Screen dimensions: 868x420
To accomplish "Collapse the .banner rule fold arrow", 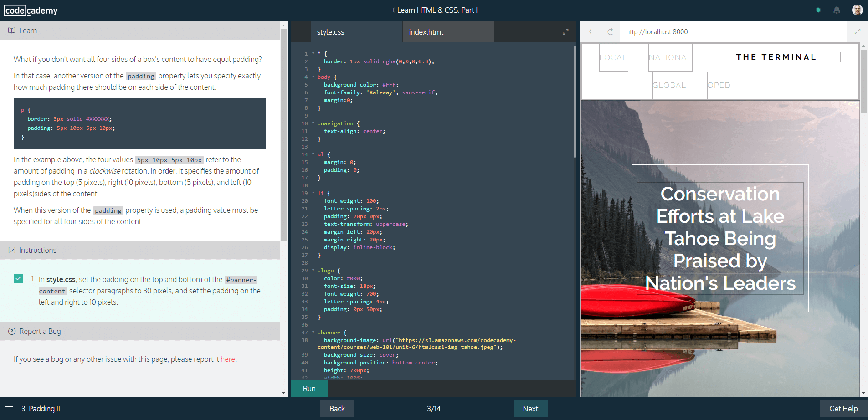I will click(x=313, y=333).
